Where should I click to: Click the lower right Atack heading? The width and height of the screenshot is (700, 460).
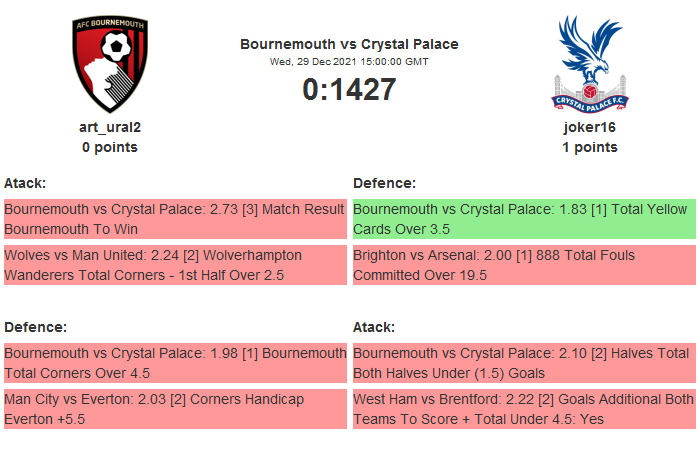click(375, 327)
